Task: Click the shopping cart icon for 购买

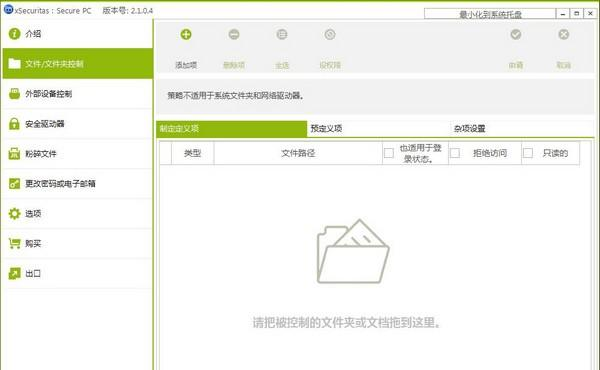Action: [15, 243]
